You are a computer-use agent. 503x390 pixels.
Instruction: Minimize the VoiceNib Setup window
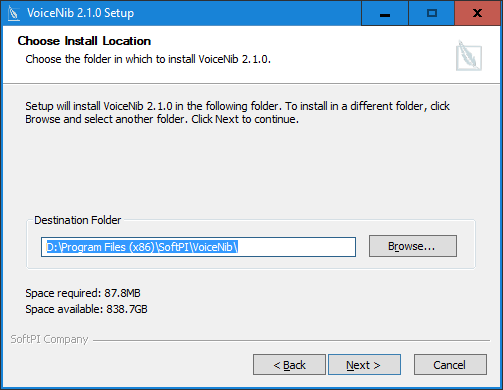pos(385,13)
